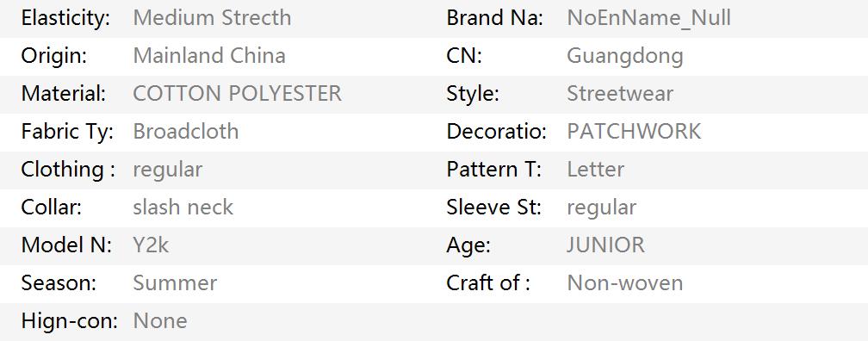The width and height of the screenshot is (868, 341).
Task: Click the Sleeve St: label
Action: (x=493, y=208)
